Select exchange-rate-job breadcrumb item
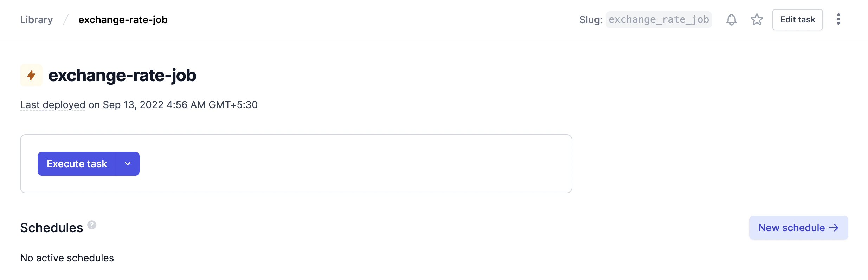868x280 pixels. pos(123,20)
